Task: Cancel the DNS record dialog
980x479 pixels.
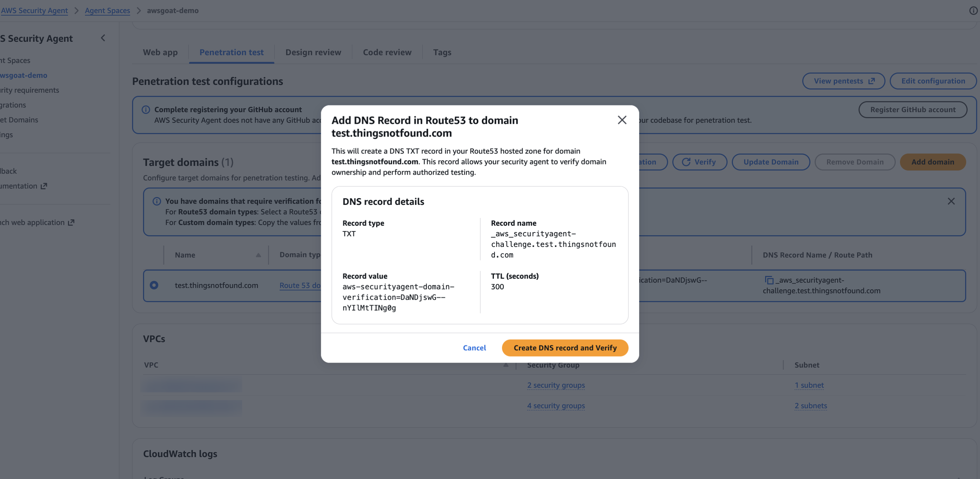Action: [474, 347]
